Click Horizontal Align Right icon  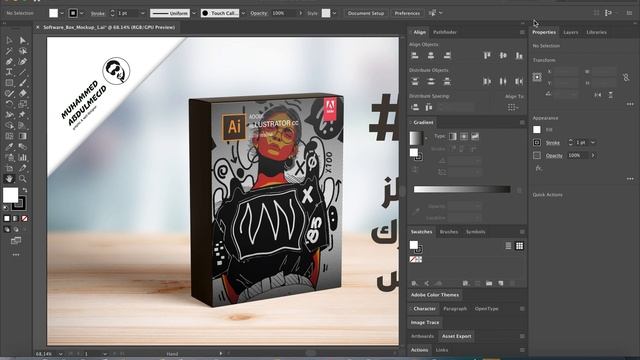(447, 55)
